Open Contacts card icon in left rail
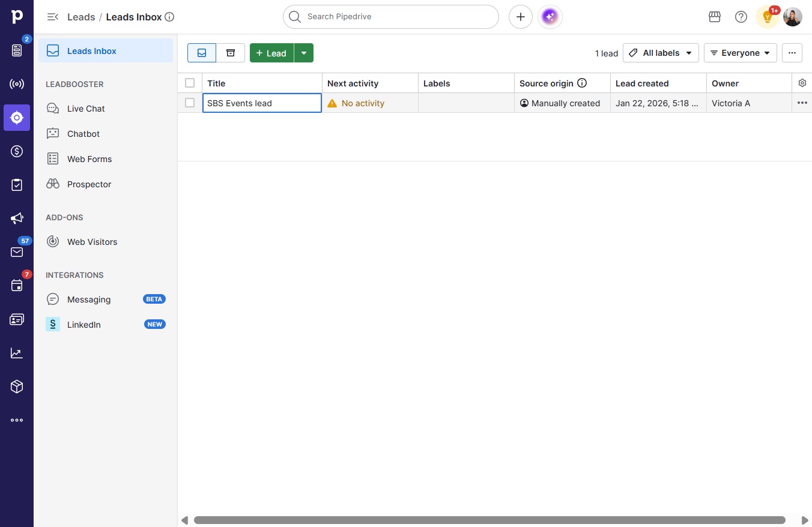 click(17, 319)
